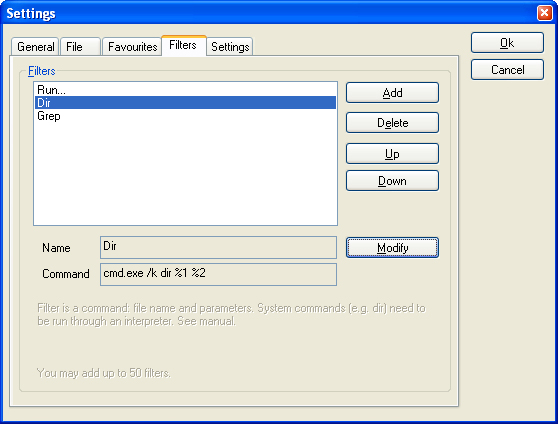Select the Filters tab

pos(184,45)
